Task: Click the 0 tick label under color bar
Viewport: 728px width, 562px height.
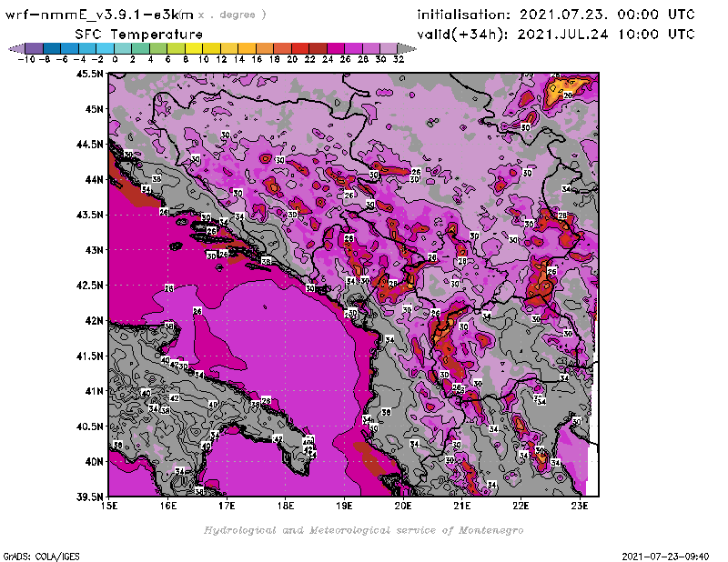Action: [115, 60]
